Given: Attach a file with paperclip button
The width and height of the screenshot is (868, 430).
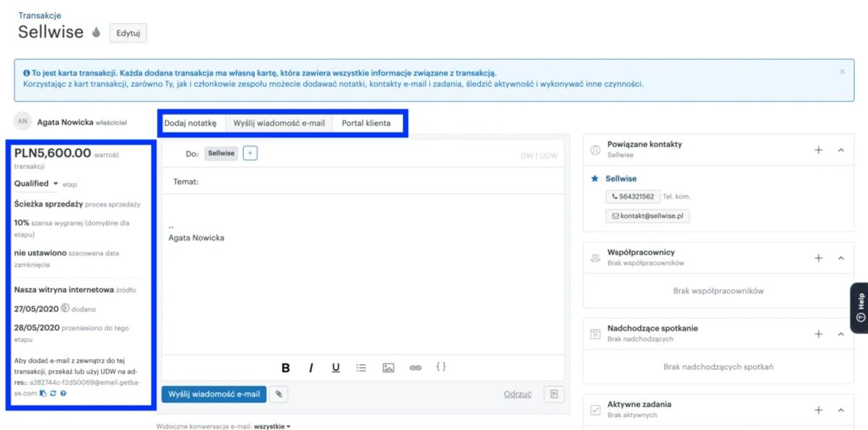Looking at the screenshot, I should point(278,394).
